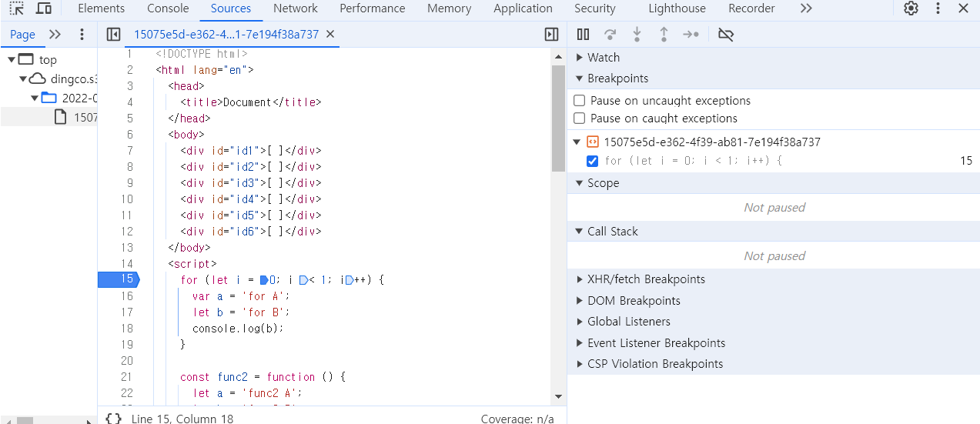Enable Pause on uncaught exceptions
Image resolution: width=980 pixels, height=424 pixels.
click(580, 101)
